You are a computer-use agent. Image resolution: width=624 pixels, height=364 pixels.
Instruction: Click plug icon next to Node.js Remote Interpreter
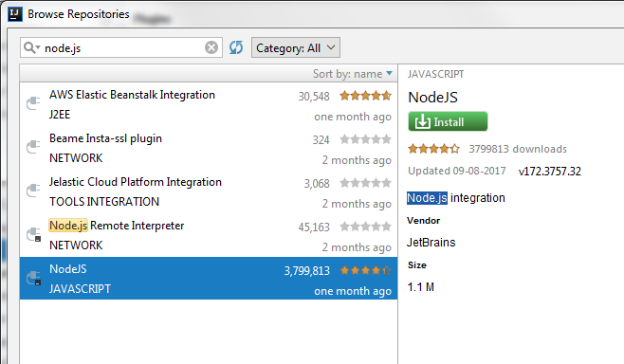pyautogui.click(x=33, y=234)
